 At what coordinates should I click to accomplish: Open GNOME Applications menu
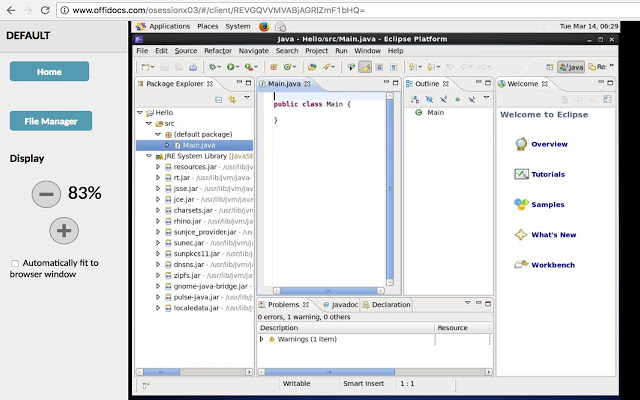pos(169,26)
